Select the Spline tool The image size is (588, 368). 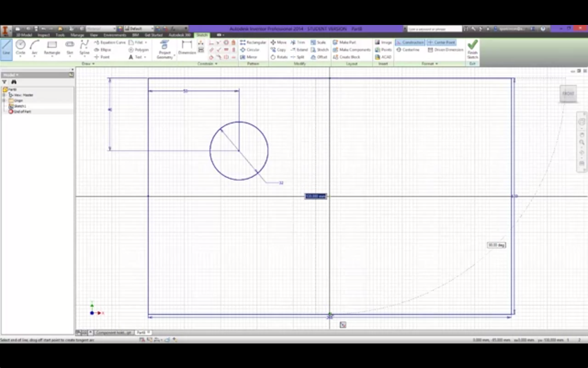tap(84, 48)
